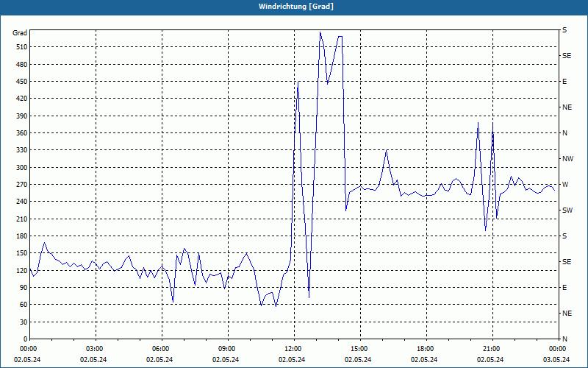The image size is (588, 368).
Task: Click the 150 degree axis label
Action: 22,253
